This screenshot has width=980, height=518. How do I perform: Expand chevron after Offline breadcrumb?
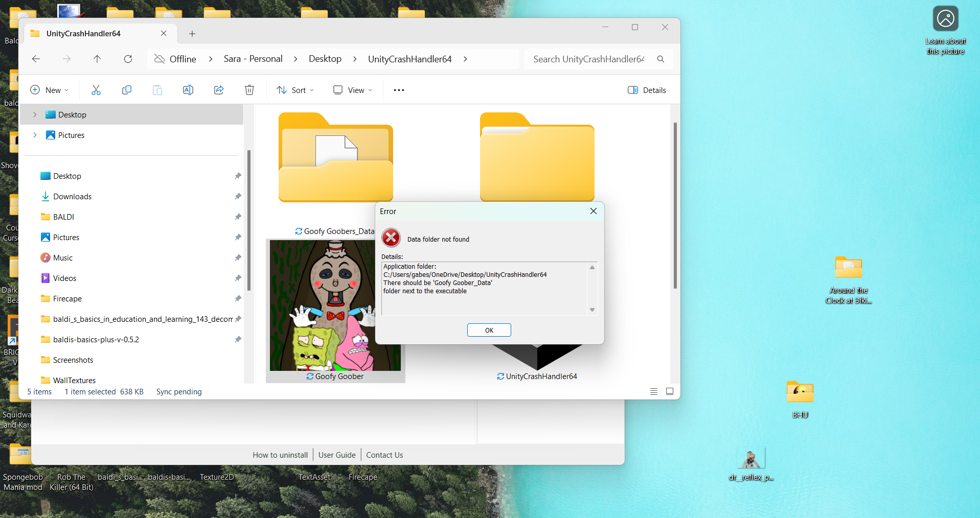point(211,59)
